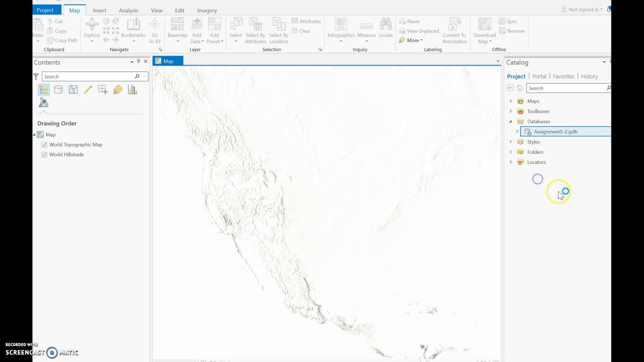Open the Attributes pane button
This screenshot has width=644, height=362.
click(306, 21)
